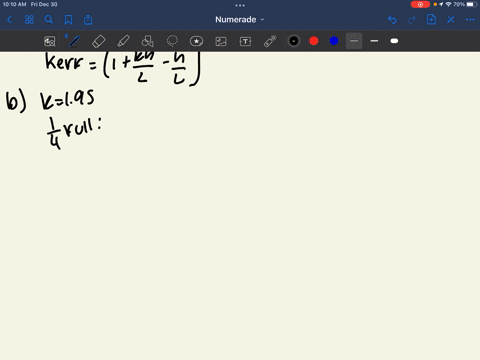This screenshot has width=480, height=360.
Task: Open the search magnifier
Action: click(49, 20)
